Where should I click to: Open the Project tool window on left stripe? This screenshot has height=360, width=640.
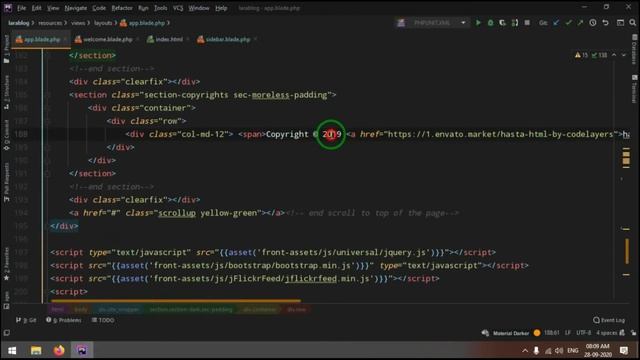(6, 49)
